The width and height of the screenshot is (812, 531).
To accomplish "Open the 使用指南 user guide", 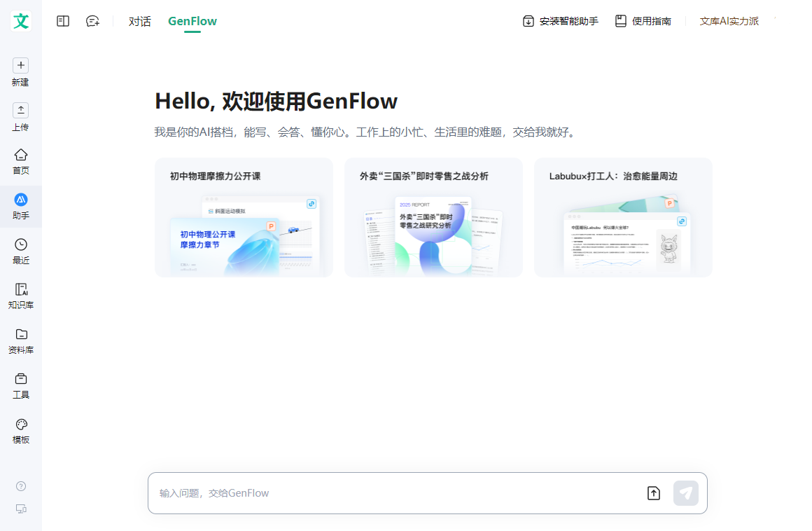I will [642, 21].
